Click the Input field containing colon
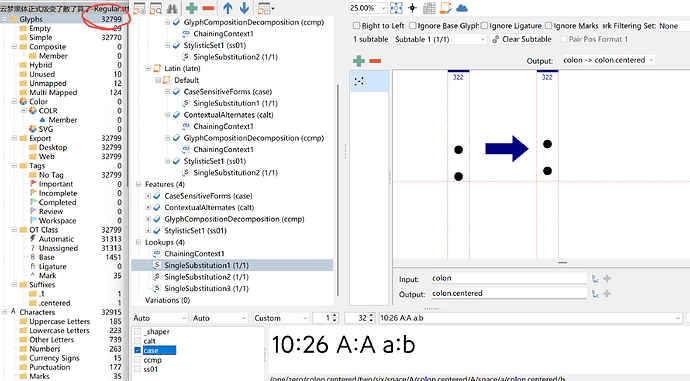Image resolution: width=690 pixels, height=381 pixels. pyautogui.click(x=509, y=278)
